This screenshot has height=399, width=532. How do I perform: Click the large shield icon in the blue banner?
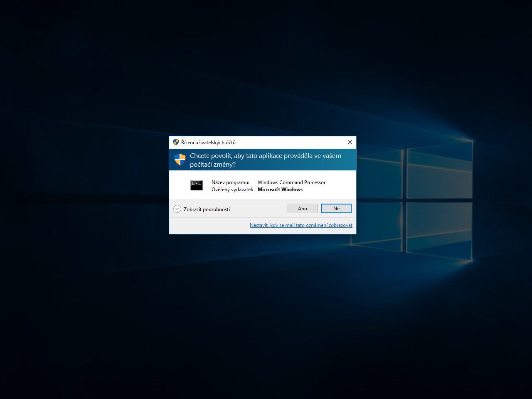[180, 160]
